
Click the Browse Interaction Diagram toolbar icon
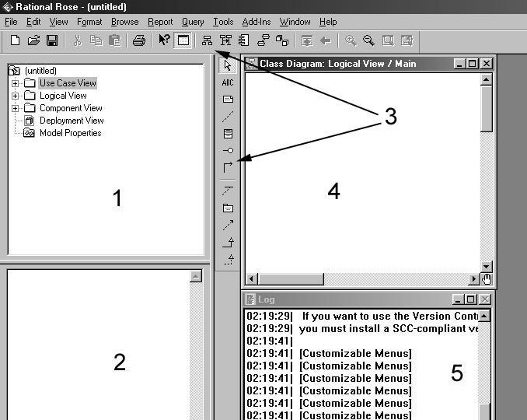point(225,40)
